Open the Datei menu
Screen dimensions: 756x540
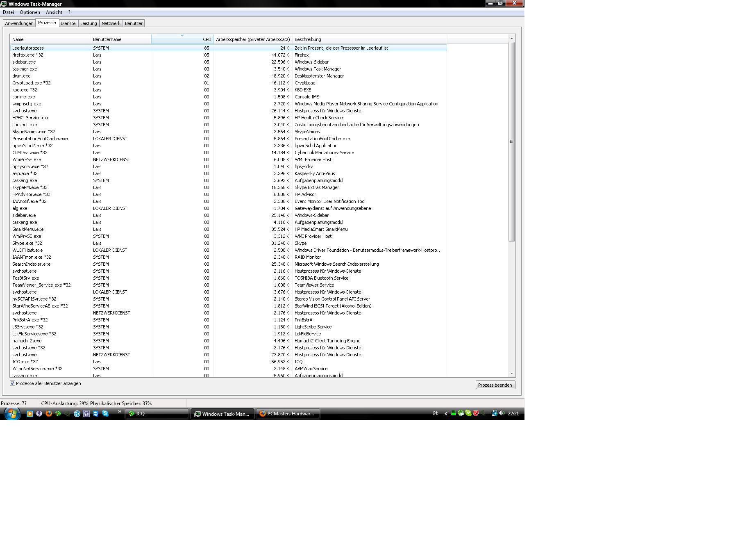tap(8, 12)
